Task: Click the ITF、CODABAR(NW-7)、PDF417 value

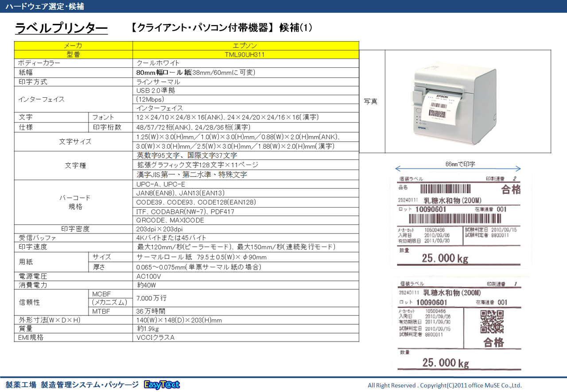Action: coord(185,211)
